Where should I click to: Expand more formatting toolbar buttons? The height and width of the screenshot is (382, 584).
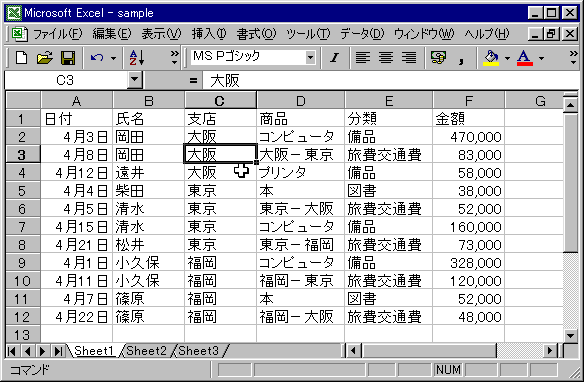tap(573, 58)
